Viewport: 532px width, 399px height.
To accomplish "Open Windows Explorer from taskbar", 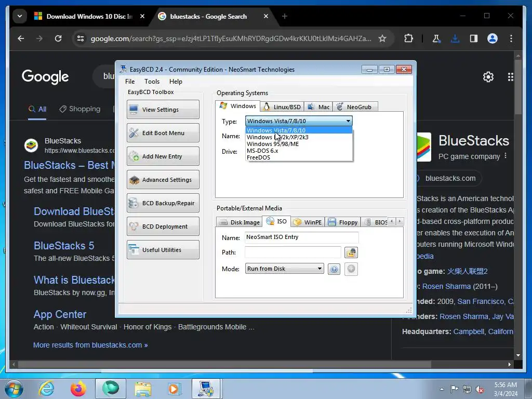I will pos(143,389).
